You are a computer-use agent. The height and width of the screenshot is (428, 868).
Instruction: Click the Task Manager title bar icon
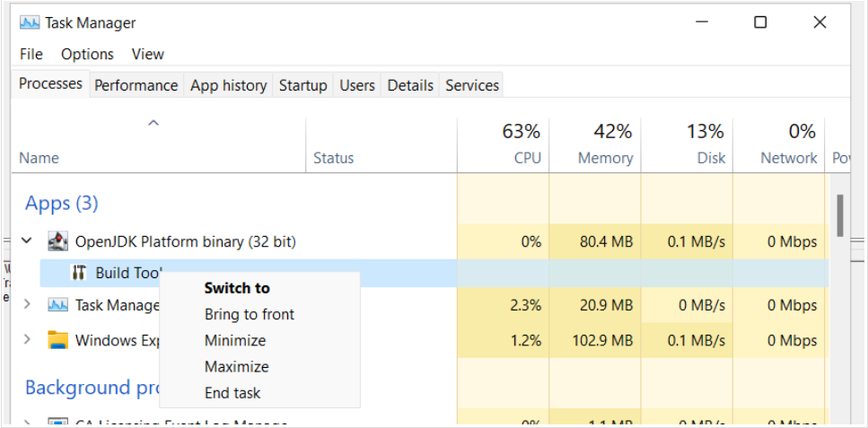tap(30, 22)
